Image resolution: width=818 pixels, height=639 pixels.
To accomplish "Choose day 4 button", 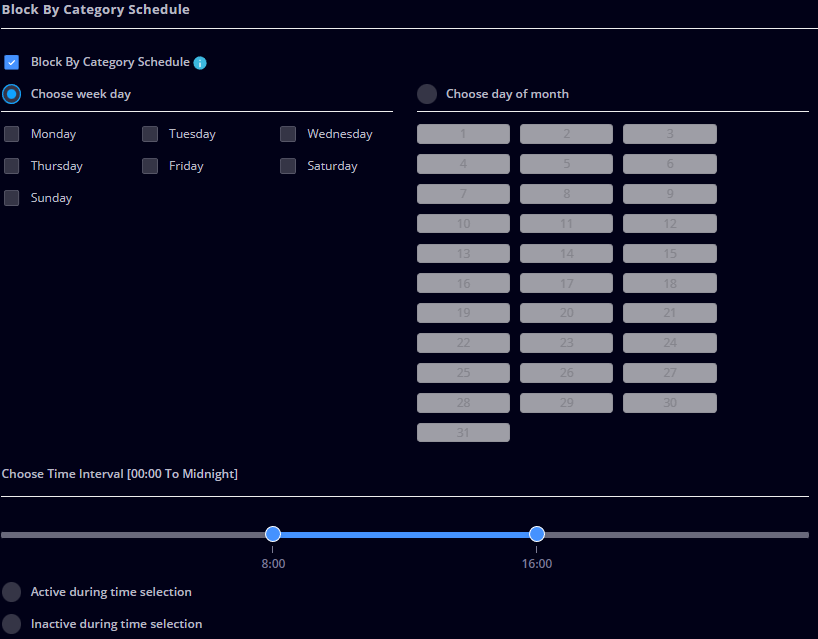I will click(x=463, y=164).
